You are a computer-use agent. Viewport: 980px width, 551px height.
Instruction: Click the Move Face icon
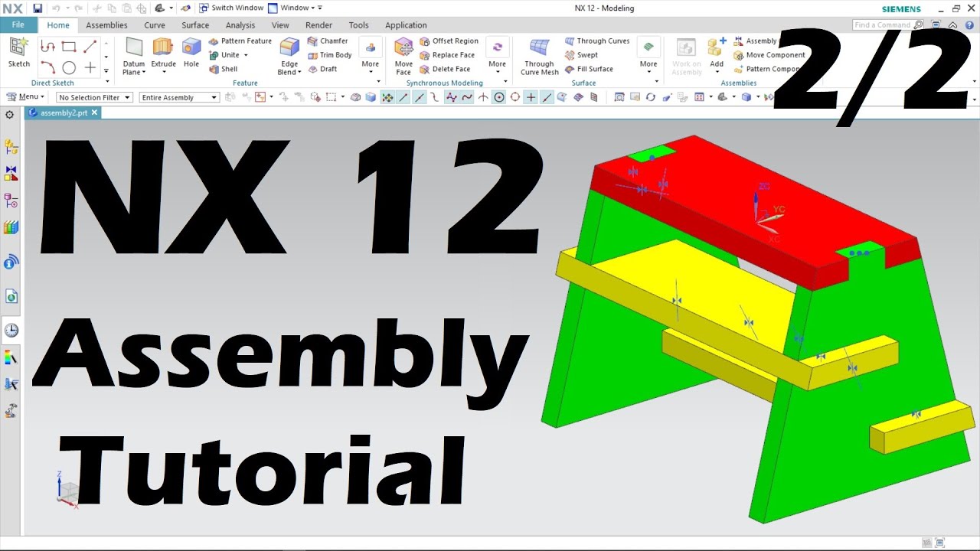pos(403,47)
